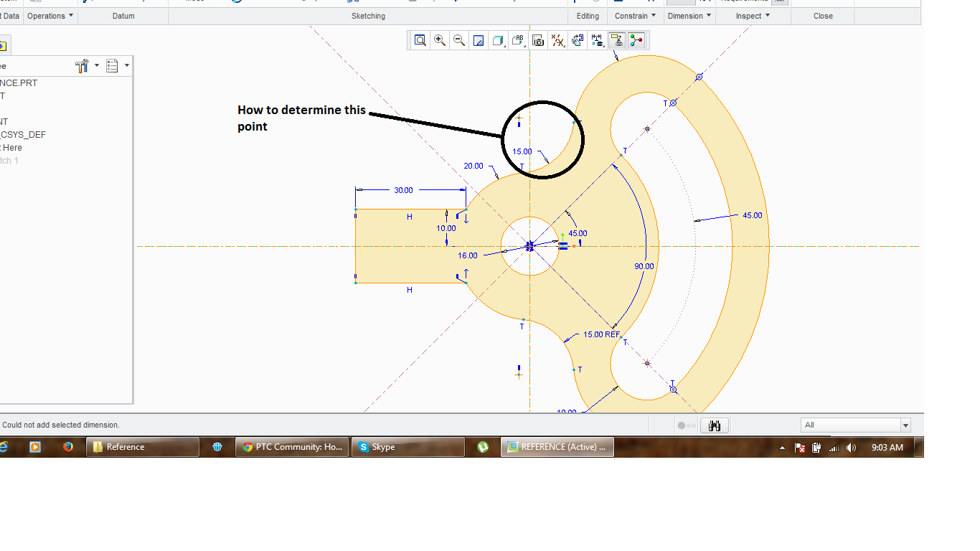Image resolution: width=980 pixels, height=551 pixels.
Task: Click 'Could not add selected dimension.' status message
Action: pos(61,425)
